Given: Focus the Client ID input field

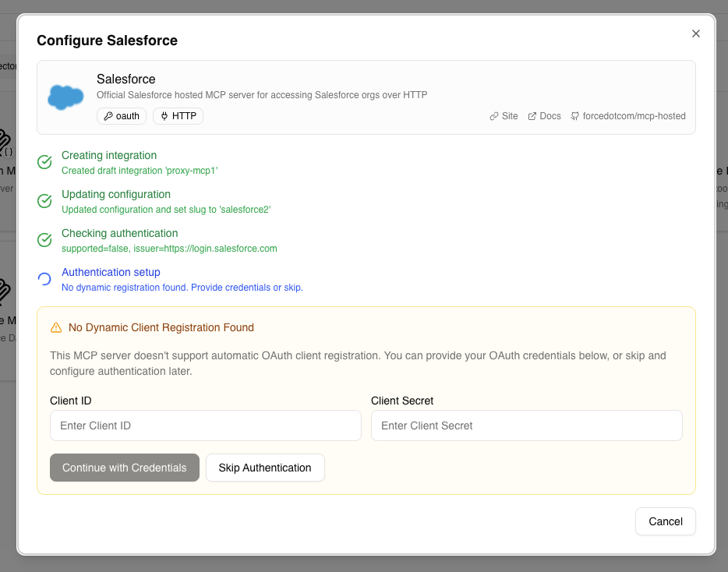Looking at the screenshot, I should (x=206, y=425).
